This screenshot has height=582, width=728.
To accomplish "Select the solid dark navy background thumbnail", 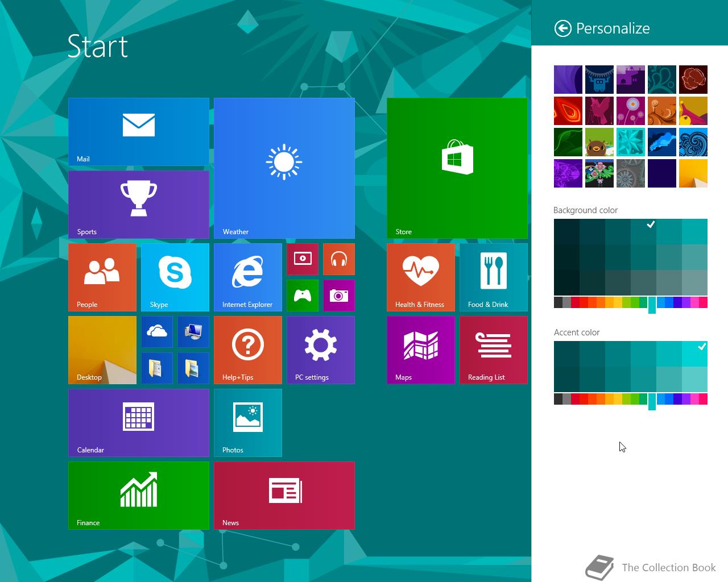I will (x=662, y=173).
